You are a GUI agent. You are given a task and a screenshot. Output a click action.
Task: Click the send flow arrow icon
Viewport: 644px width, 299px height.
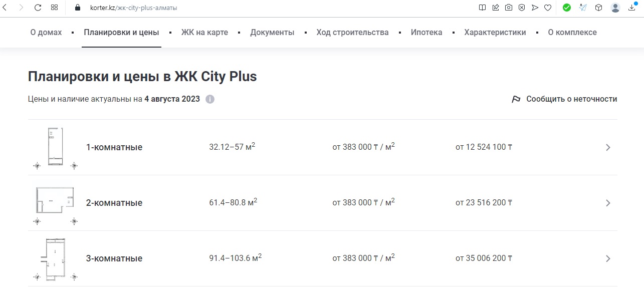pyautogui.click(x=535, y=8)
